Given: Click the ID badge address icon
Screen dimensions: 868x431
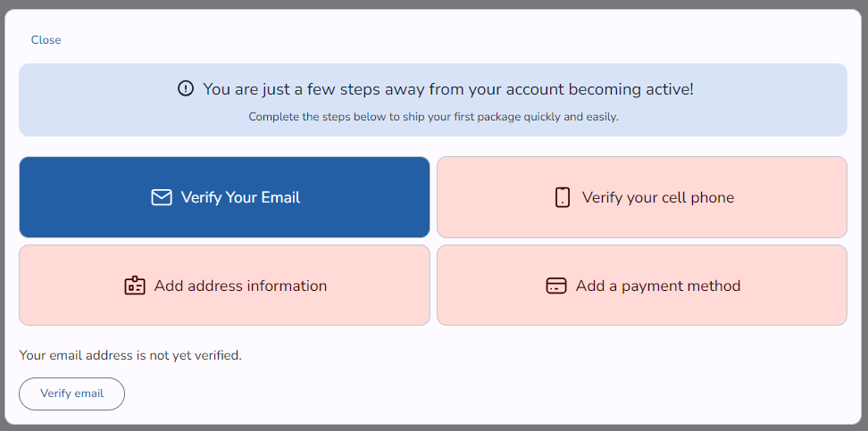Looking at the screenshot, I should 135,286.
